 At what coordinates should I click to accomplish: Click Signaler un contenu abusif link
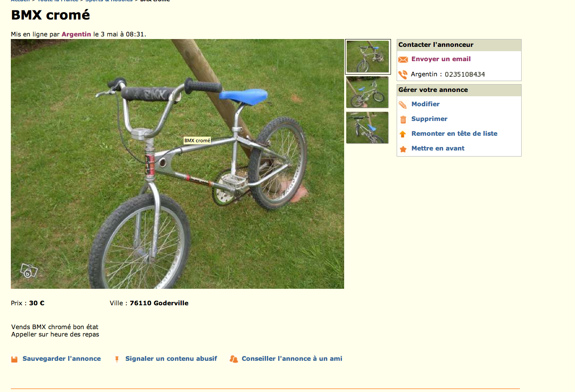(171, 359)
